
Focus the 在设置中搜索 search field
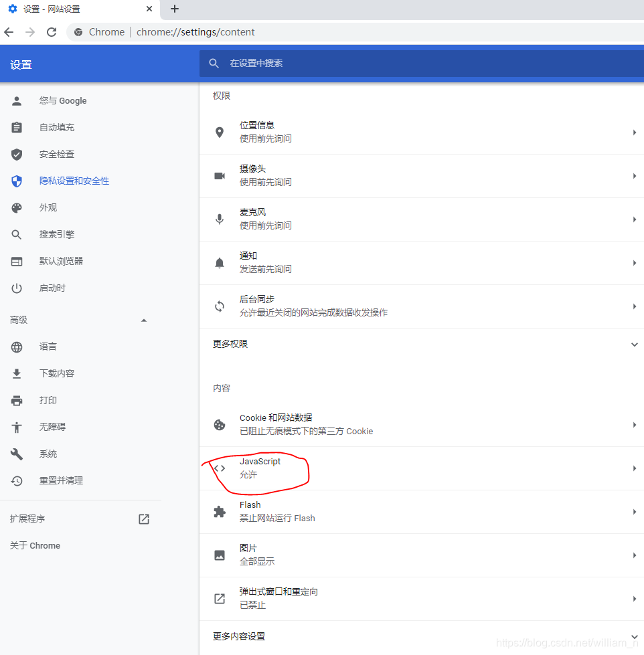click(x=422, y=63)
